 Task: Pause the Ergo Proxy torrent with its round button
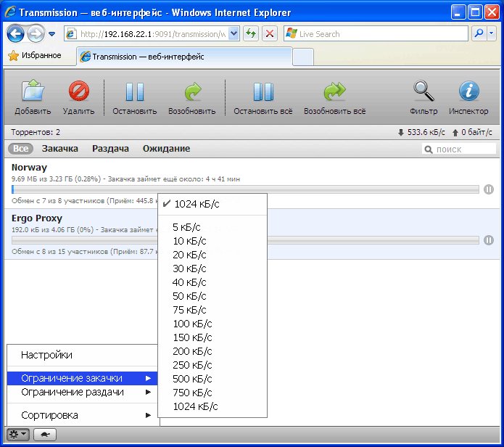point(489,240)
